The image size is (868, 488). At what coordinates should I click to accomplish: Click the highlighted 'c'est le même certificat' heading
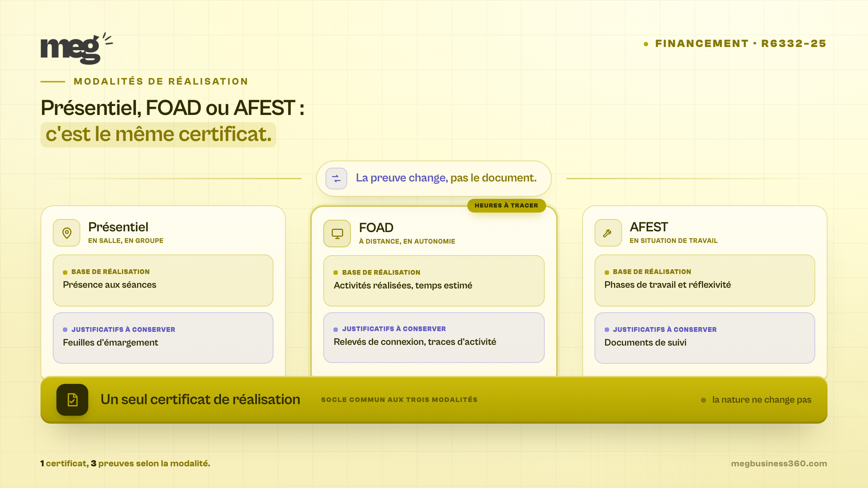(x=158, y=134)
